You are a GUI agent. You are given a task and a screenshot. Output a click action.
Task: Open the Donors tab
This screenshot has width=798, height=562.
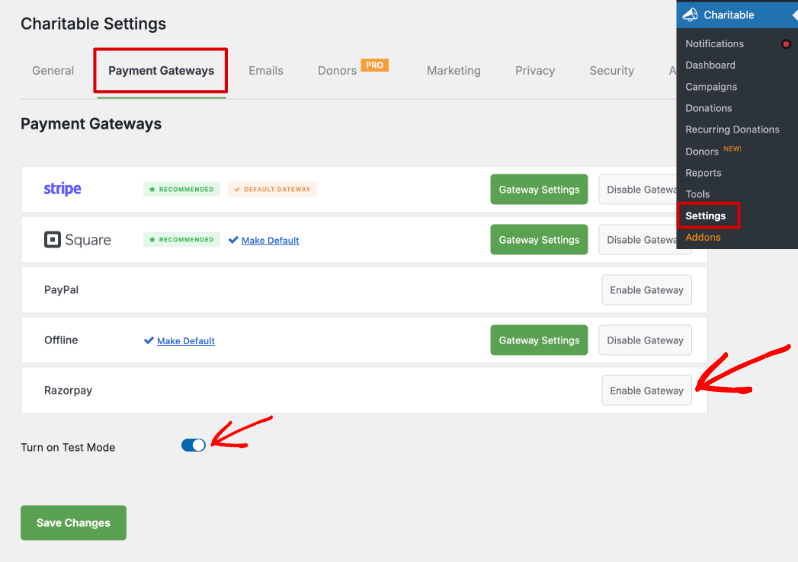click(x=337, y=71)
